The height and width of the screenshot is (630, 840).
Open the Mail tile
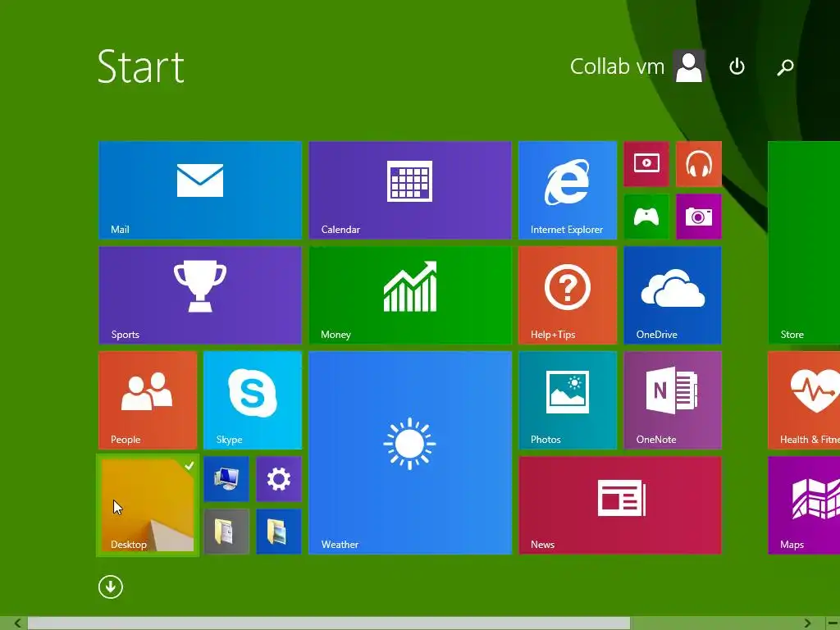point(200,189)
